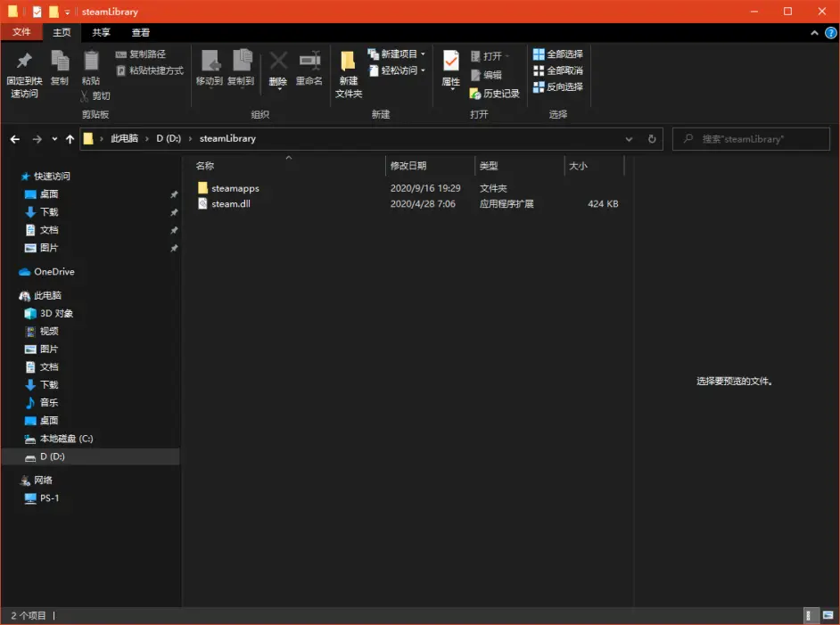Sort by the Name (名称) column
The width and height of the screenshot is (840, 625).
288,166
